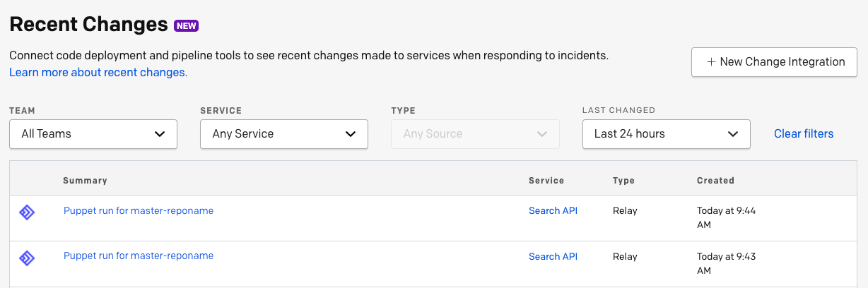This screenshot has height=288, width=868.
Task: Click the Service column header
Action: (546, 181)
